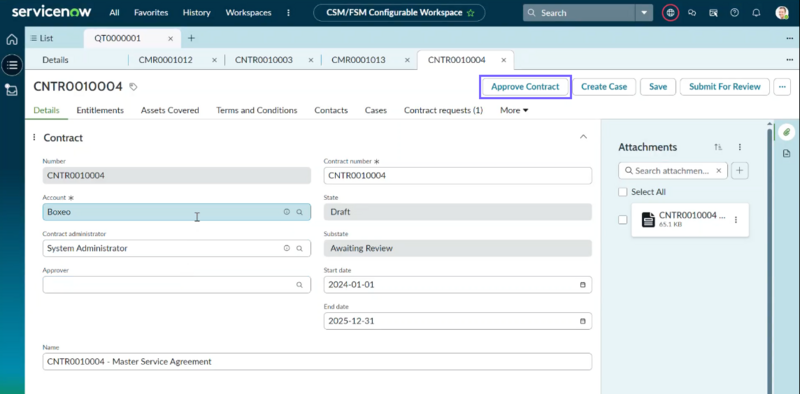This screenshot has width=800, height=394.
Task: Click the Approve Contract button
Action: point(525,87)
